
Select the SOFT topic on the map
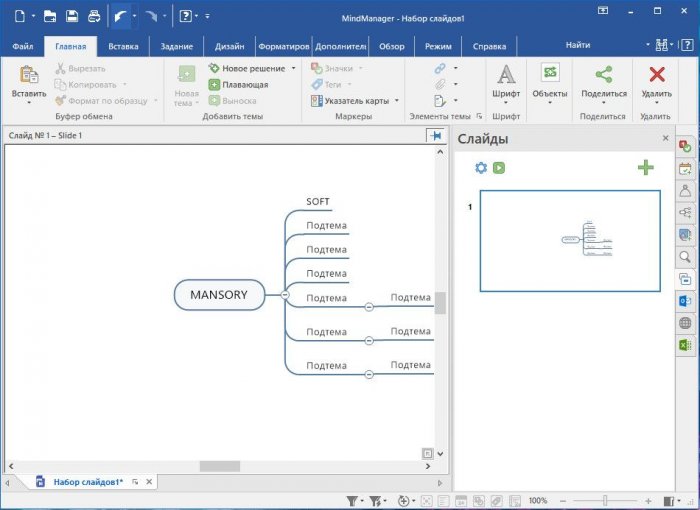pyautogui.click(x=317, y=202)
